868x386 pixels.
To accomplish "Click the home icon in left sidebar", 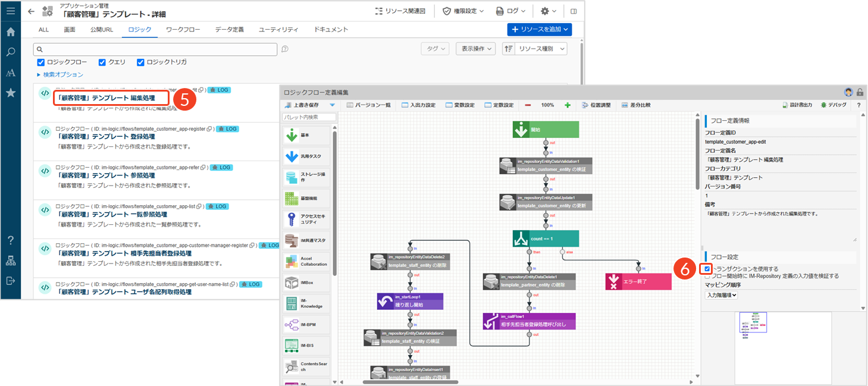I will click(x=10, y=32).
